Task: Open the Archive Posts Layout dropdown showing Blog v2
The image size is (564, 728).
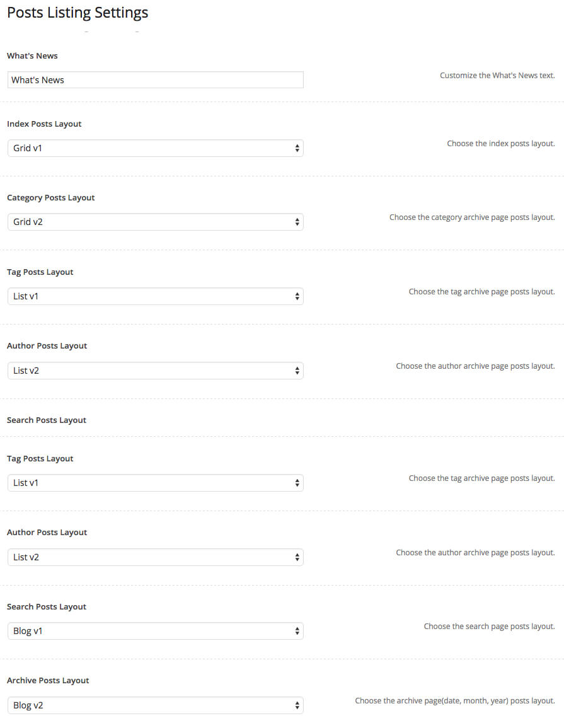Action: pyautogui.click(x=156, y=705)
